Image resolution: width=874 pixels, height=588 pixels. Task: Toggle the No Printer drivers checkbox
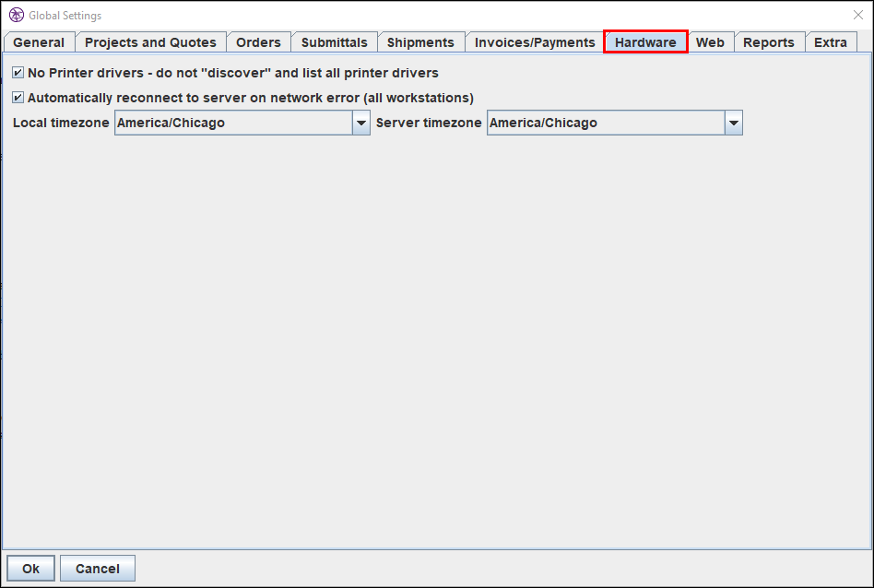(x=17, y=72)
